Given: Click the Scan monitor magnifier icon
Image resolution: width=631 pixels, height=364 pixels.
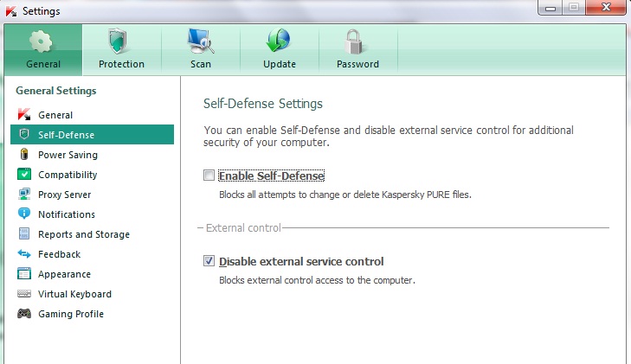Looking at the screenshot, I should point(200,41).
